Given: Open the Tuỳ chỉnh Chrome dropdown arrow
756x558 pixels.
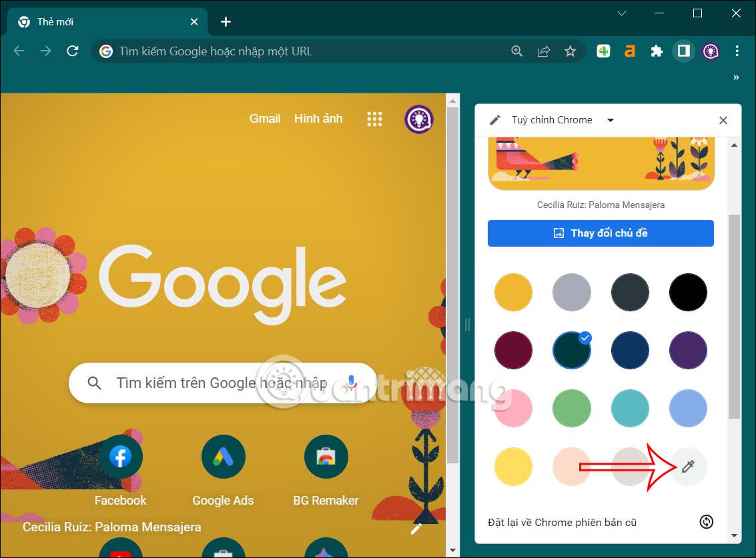Looking at the screenshot, I should coord(610,120).
